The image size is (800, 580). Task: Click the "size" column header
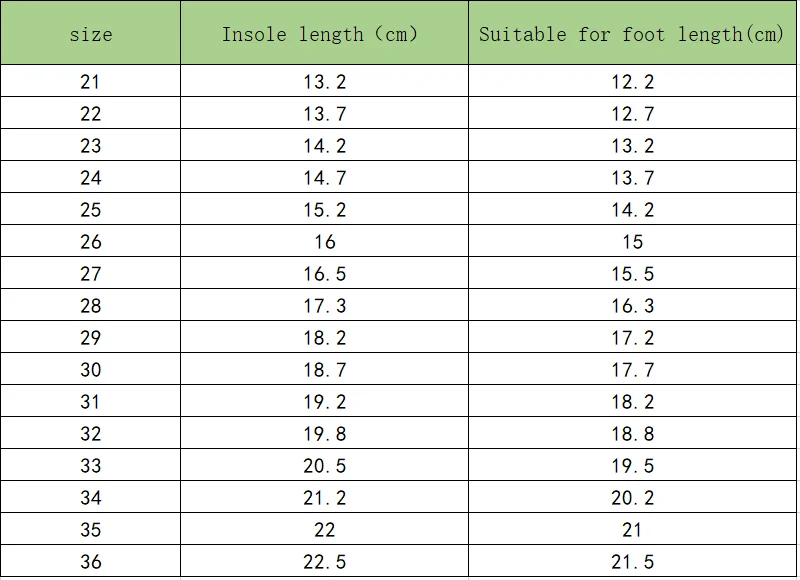[x=90, y=34]
